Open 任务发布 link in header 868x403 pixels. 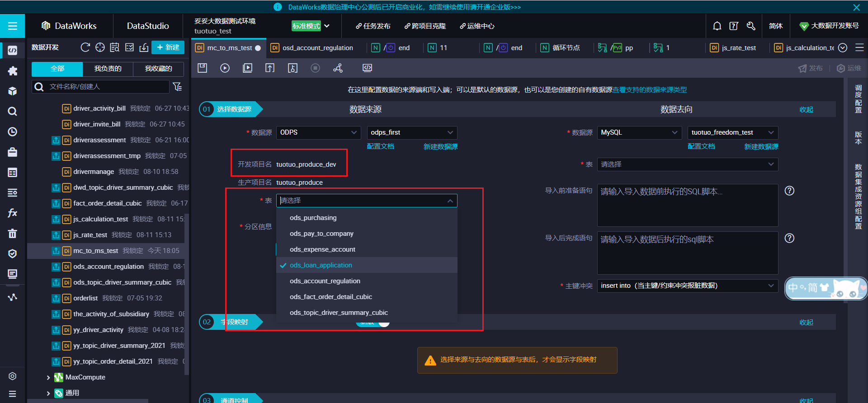pos(373,26)
